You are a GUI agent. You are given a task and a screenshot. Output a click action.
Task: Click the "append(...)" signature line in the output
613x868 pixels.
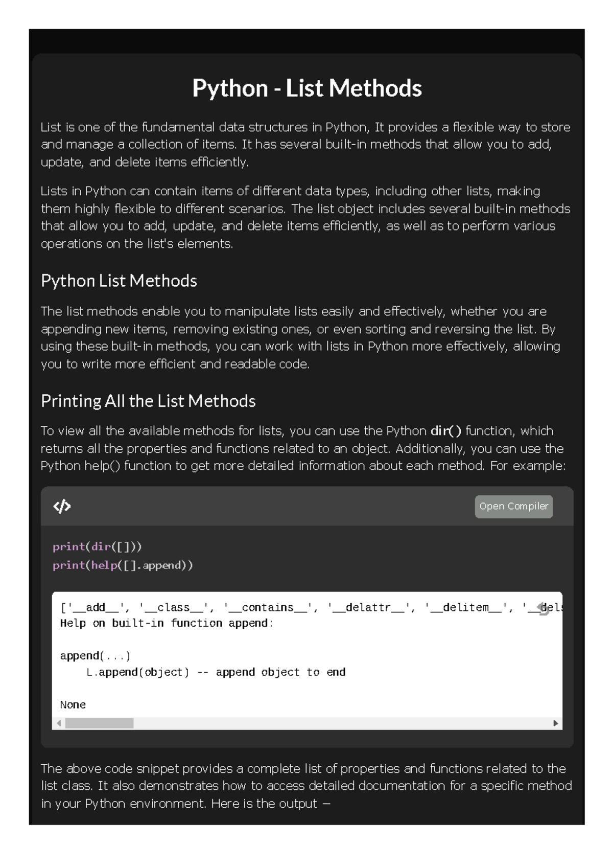(95, 656)
